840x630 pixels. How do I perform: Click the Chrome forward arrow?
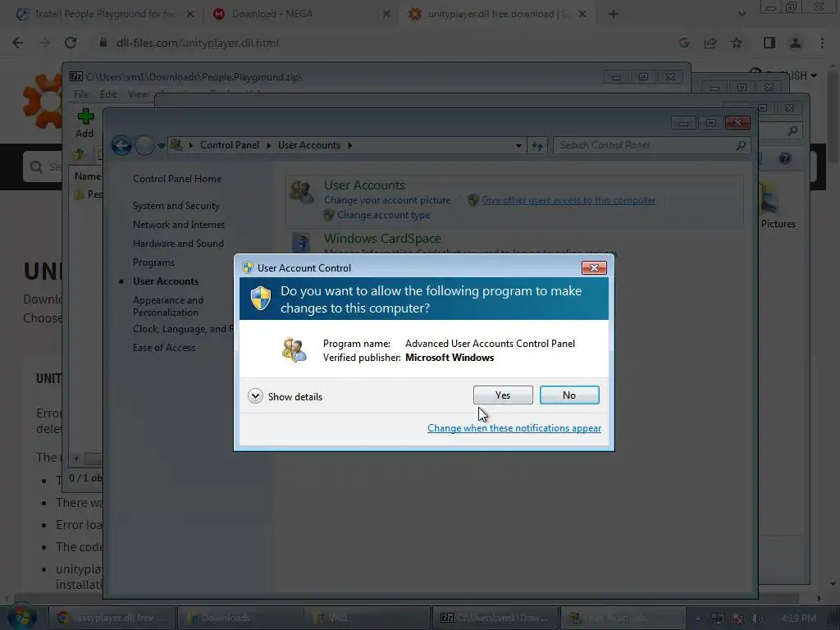pos(44,43)
